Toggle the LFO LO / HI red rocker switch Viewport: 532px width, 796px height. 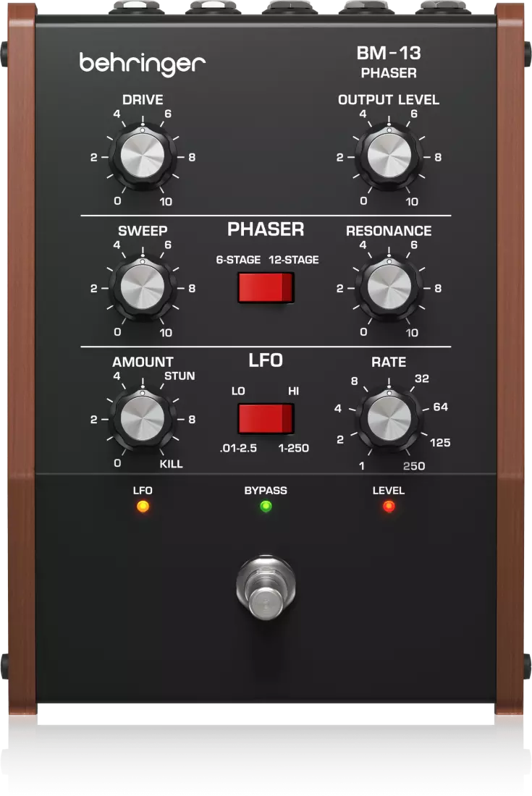click(x=266, y=419)
